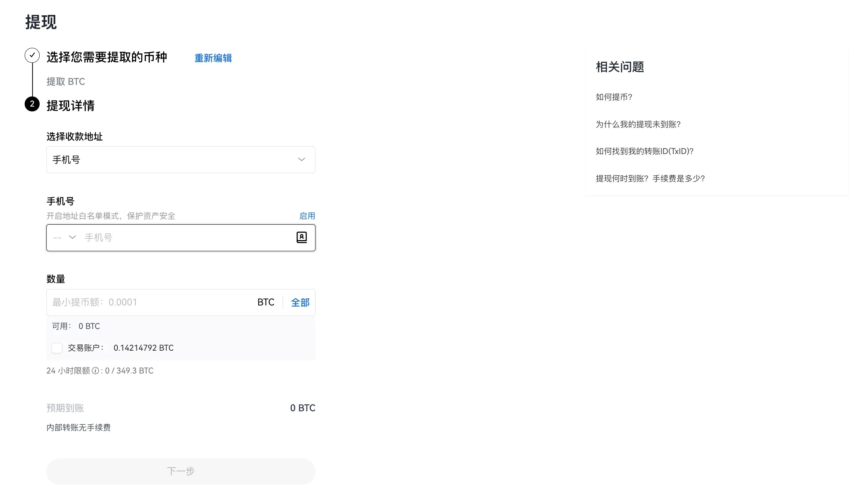Expand the country code dropdown showing --
This screenshot has height=498, width=868.
(x=64, y=237)
